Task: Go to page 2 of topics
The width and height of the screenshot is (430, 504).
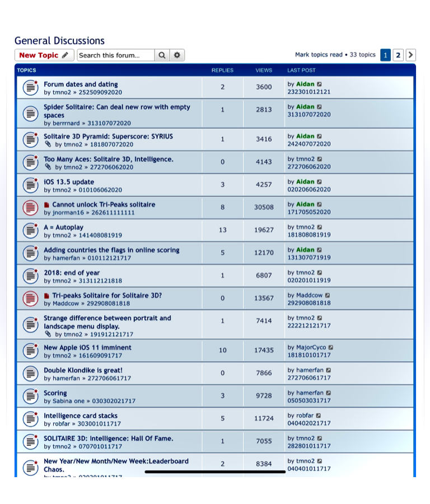Action: coord(398,55)
